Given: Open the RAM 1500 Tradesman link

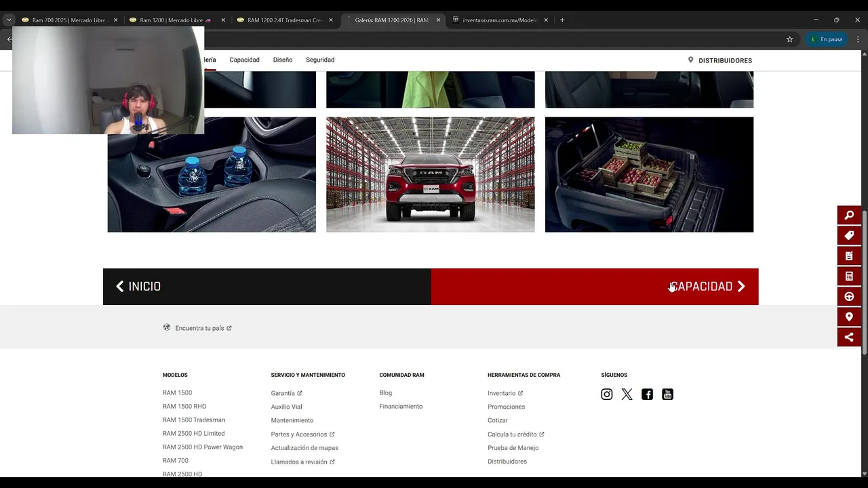Looking at the screenshot, I should (x=194, y=420).
